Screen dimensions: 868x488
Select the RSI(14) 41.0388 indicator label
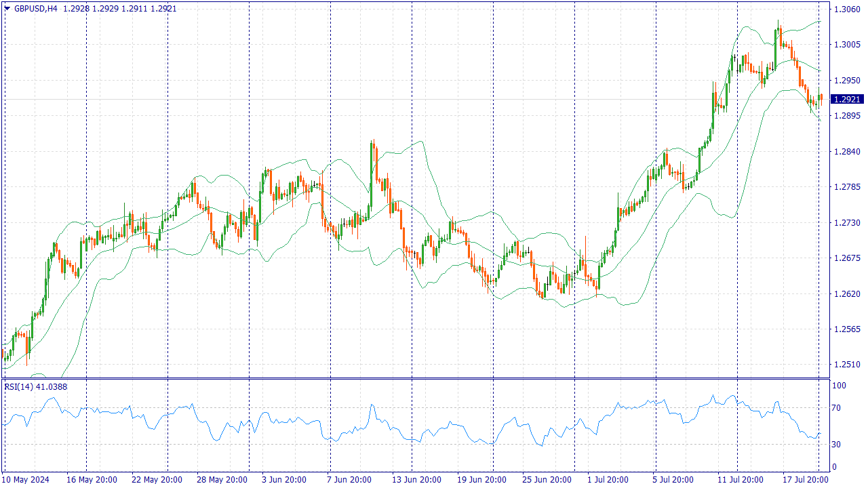pos(36,387)
